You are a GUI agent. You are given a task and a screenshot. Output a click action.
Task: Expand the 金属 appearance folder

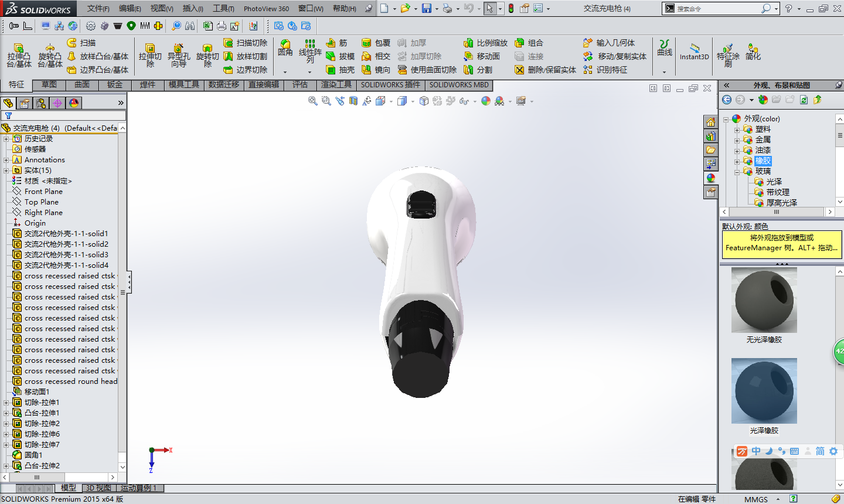[737, 139]
